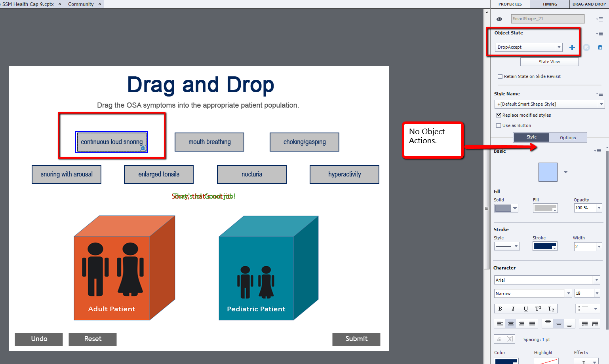Enable Retain State on Slide Revisit
The height and width of the screenshot is (364, 609).
(x=500, y=76)
